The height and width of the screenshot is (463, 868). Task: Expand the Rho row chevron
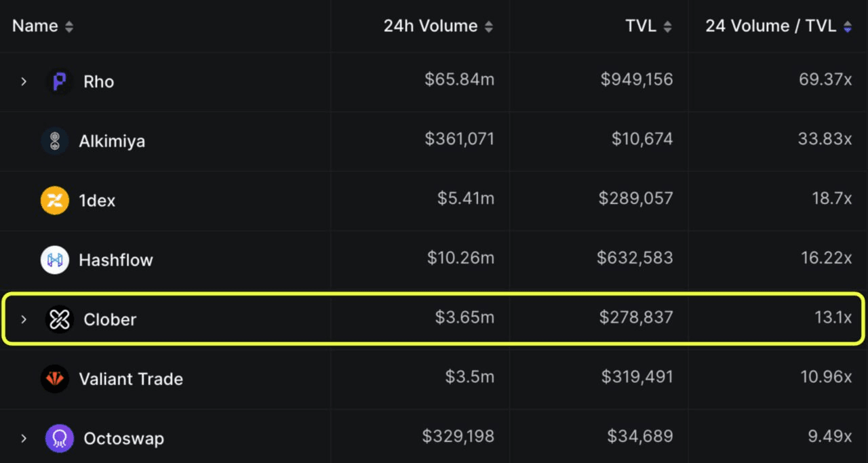click(24, 82)
